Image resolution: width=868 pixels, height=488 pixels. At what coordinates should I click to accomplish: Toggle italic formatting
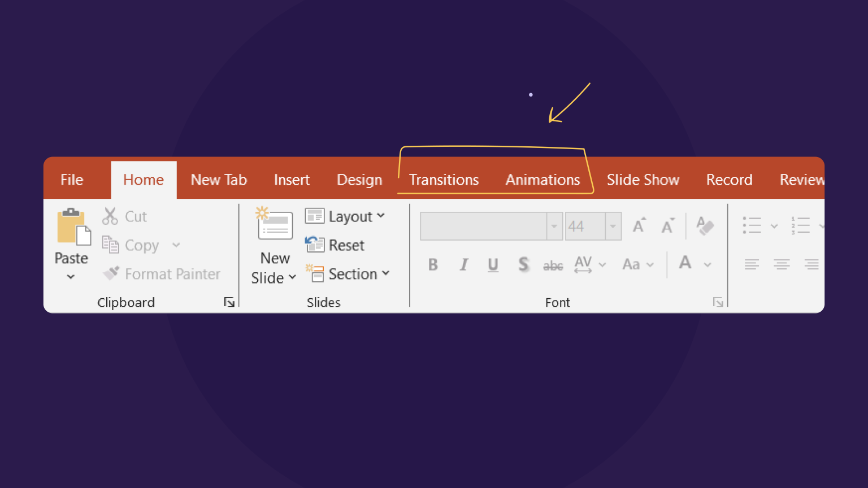(463, 264)
